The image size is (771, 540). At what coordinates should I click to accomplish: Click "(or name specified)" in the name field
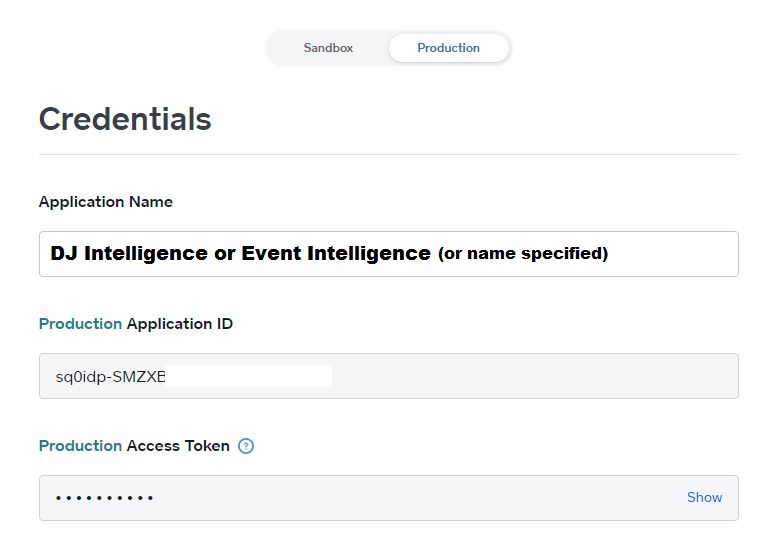pos(523,254)
